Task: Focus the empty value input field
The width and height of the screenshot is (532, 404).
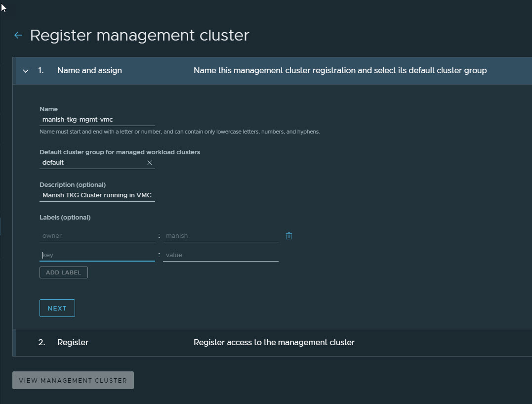Action: point(220,255)
